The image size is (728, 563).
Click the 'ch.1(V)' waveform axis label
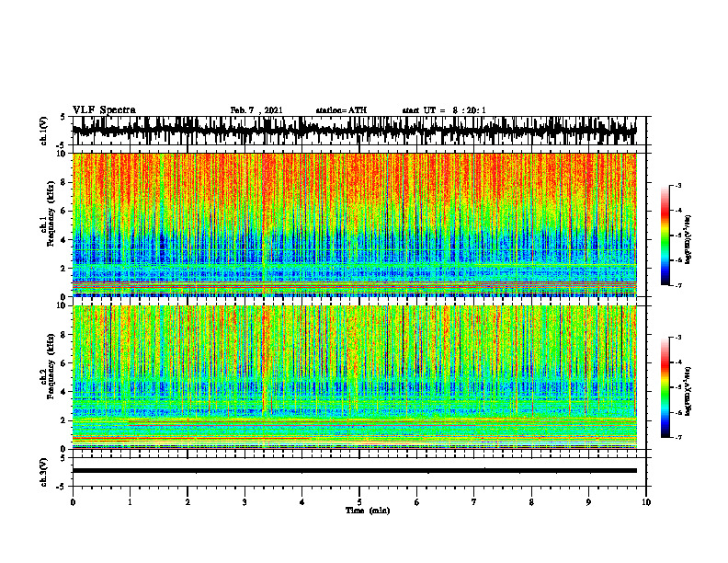point(44,131)
